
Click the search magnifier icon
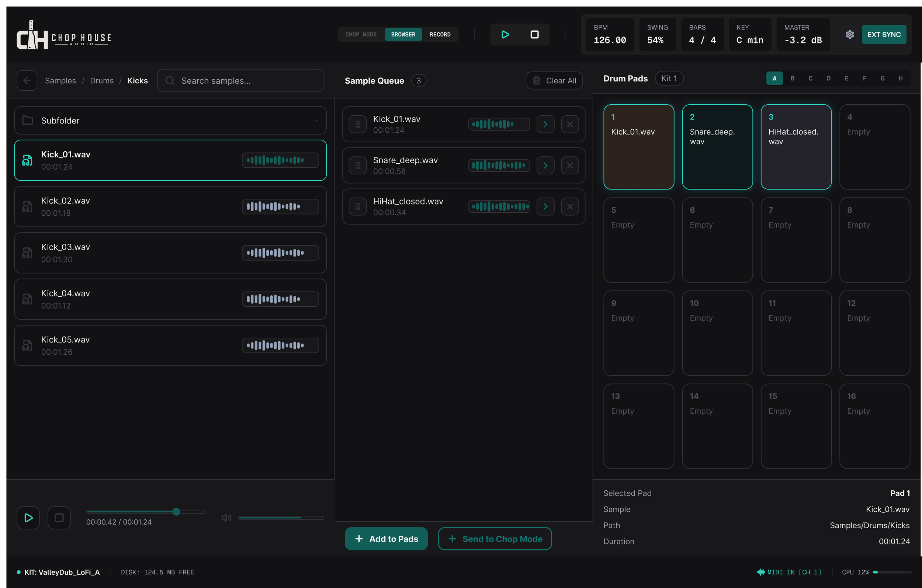(x=170, y=80)
